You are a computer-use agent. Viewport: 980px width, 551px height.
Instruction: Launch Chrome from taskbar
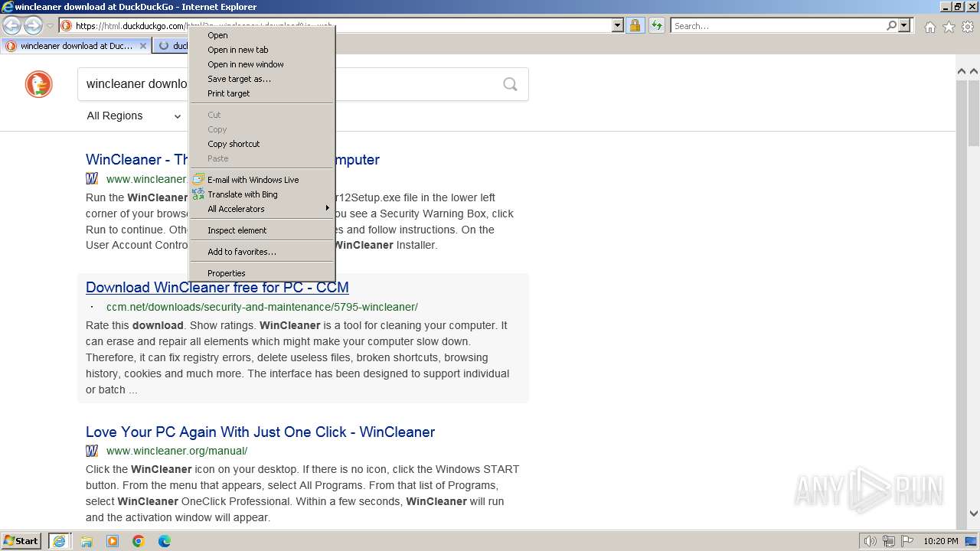[x=139, y=541]
